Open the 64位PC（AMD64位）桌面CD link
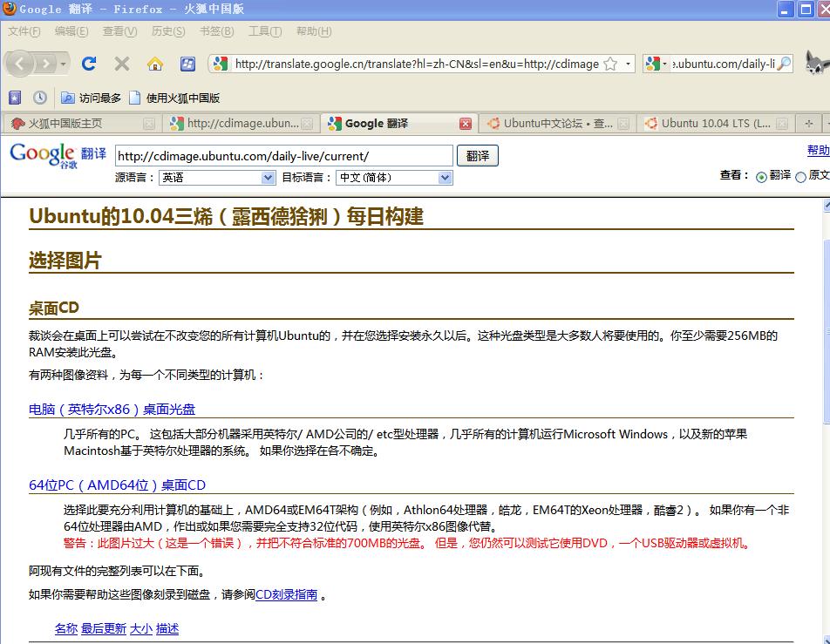Viewport: 830px width, 644px height. (x=117, y=485)
